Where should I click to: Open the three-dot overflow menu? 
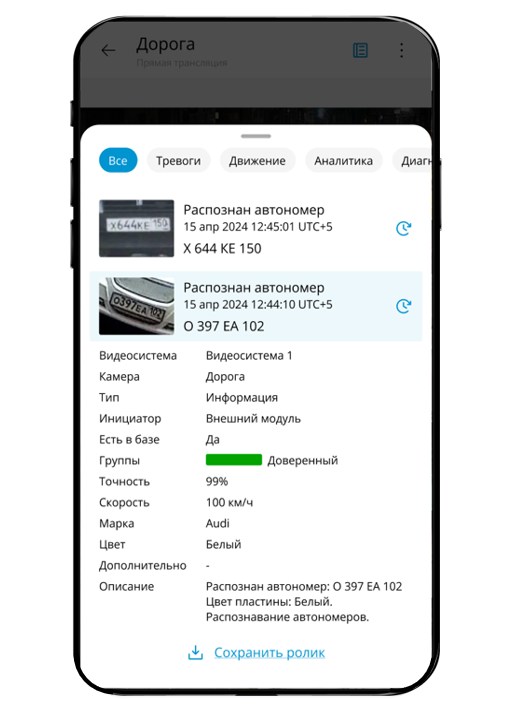[401, 50]
